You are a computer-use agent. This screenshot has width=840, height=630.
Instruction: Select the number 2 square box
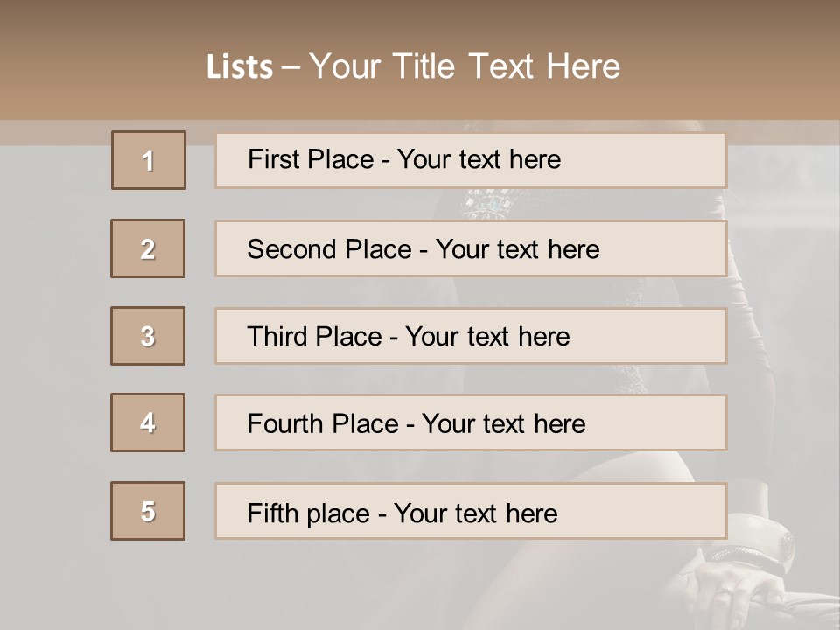tap(148, 248)
